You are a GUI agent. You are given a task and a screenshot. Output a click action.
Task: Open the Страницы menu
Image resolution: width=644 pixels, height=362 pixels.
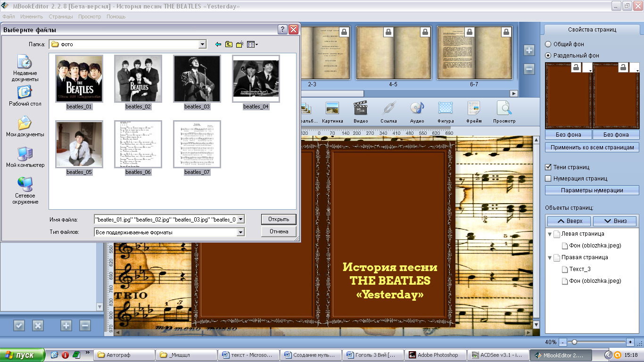(x=61, y=16)
